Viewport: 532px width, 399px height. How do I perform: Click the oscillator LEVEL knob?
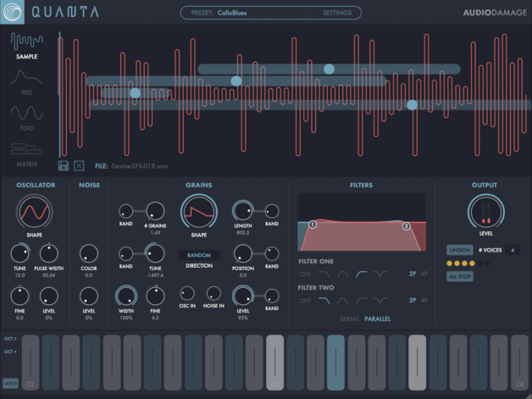(x=49, y=296)
